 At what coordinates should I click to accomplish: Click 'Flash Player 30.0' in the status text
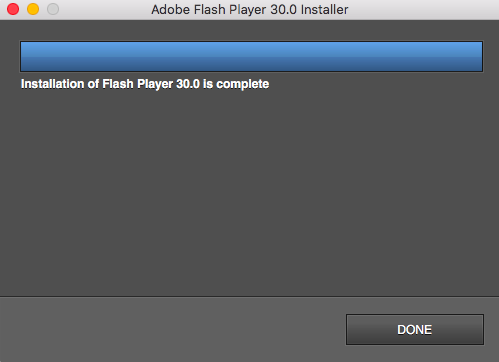pos(151,84)
